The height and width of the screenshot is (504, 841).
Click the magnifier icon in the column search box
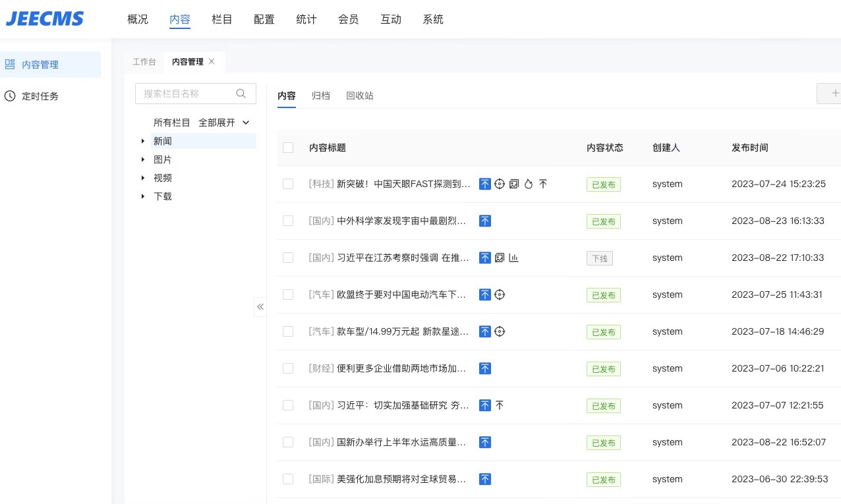click(241, 94)
